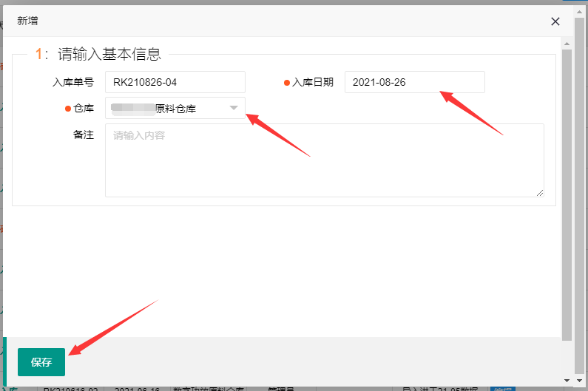Click the inner form scrollbar down arrow

click(x=567, y=379)
